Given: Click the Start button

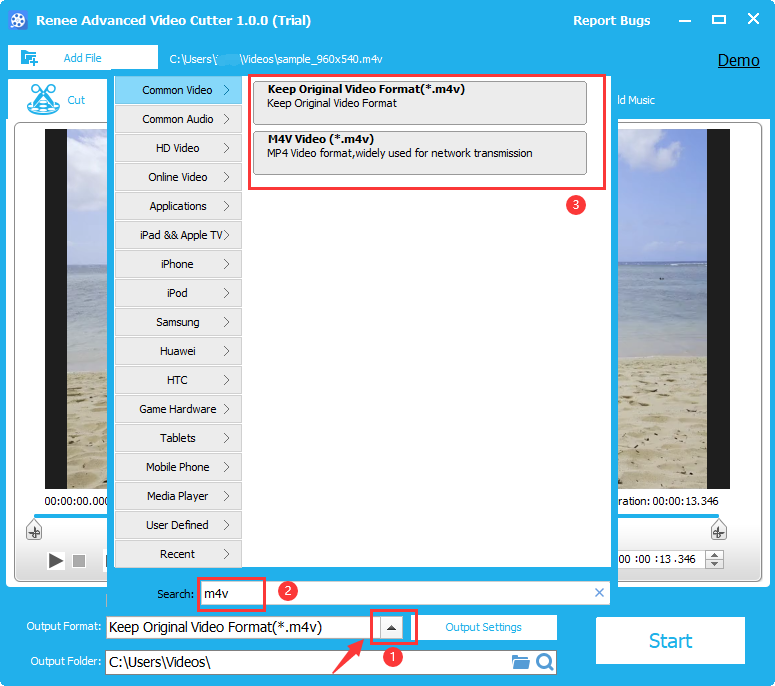Looking at the screenshot, I should [670, 641].
